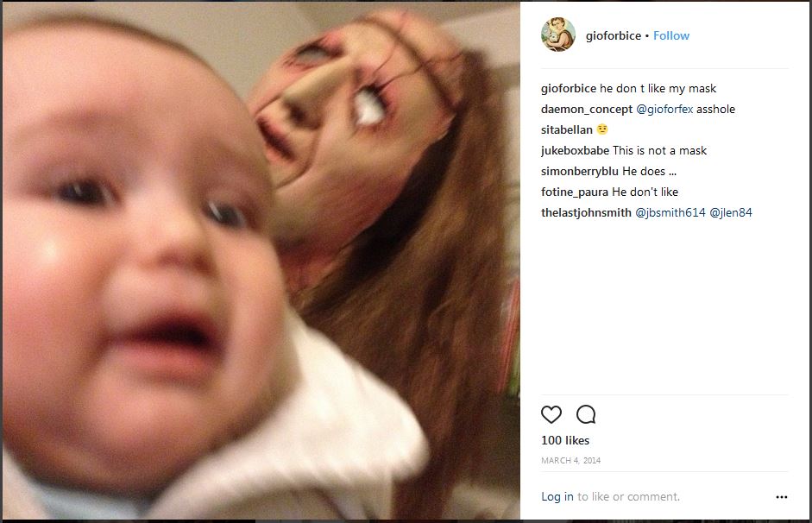Visit sitabellan commenter profile
This screenshot has height=523, width=812.
[567, 130]
